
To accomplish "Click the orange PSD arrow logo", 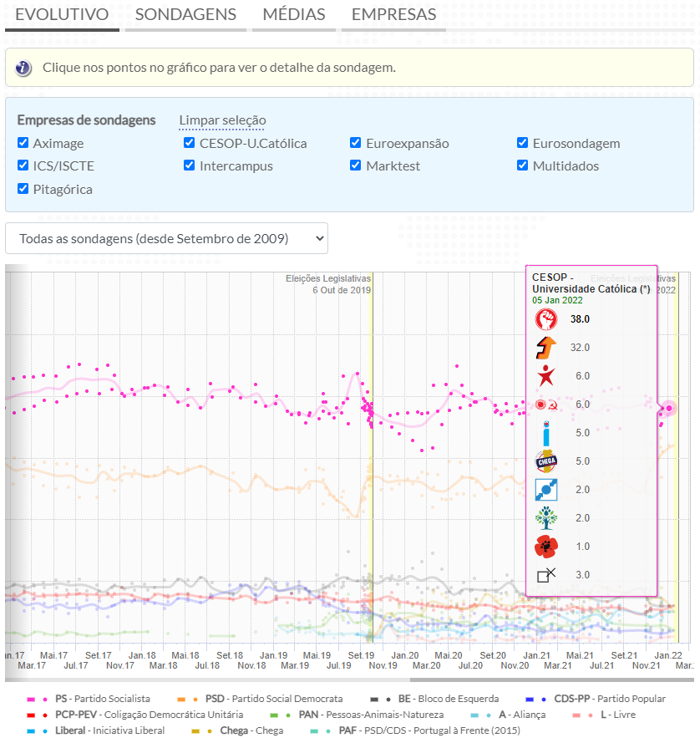I will click(545, 348).
